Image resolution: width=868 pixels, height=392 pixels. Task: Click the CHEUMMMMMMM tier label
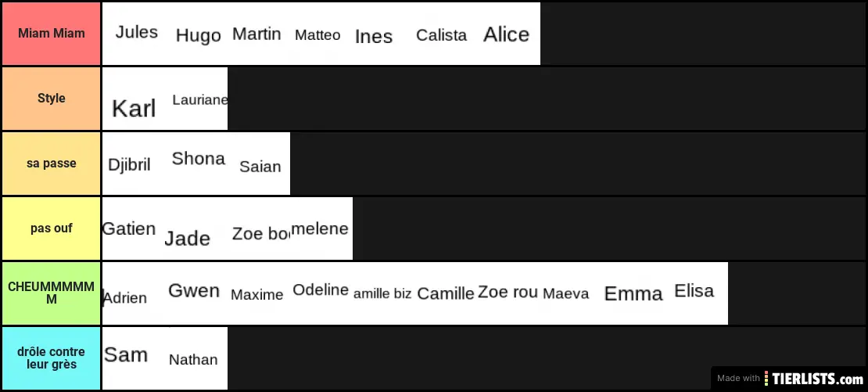51,293
